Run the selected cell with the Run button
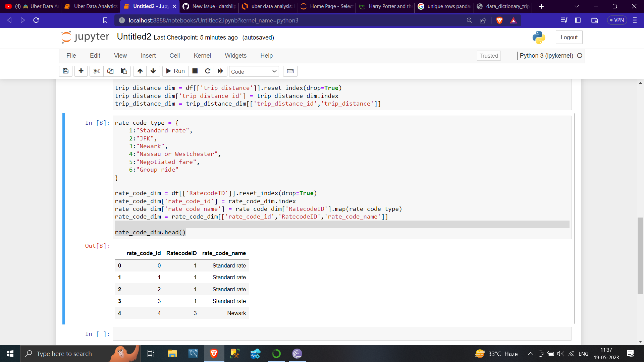The image size is (644, 362). click(175, 71)
